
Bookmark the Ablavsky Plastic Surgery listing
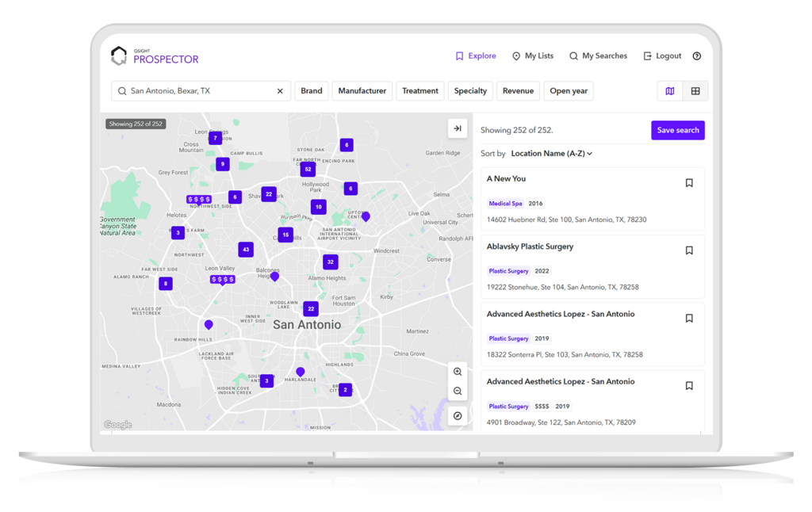tap(689, 250)
